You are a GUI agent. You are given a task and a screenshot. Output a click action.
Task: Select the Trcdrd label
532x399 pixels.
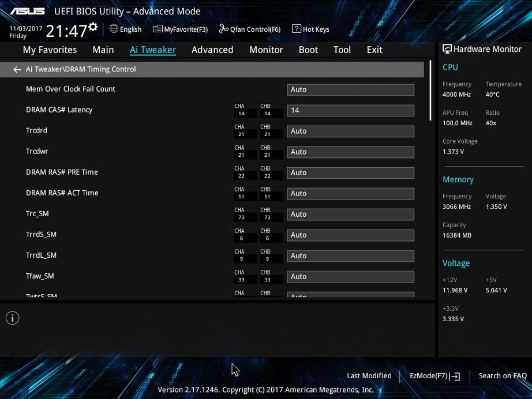[37, 130]
